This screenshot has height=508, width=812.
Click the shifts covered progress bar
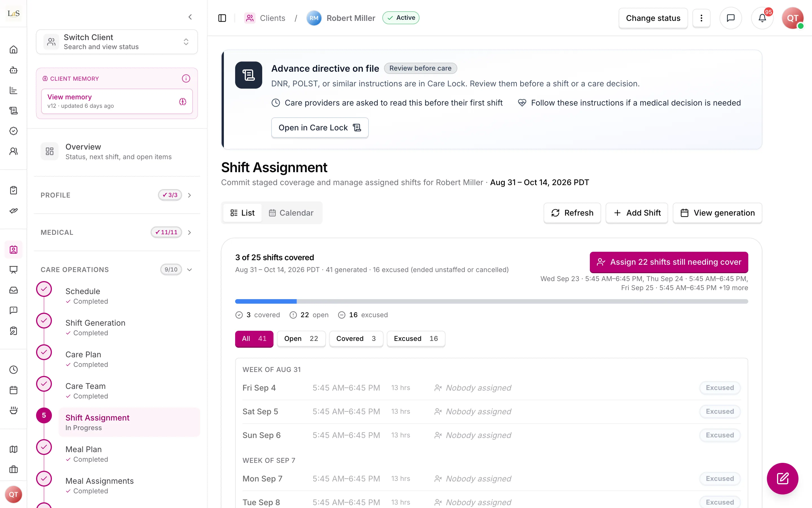point(491,301)
